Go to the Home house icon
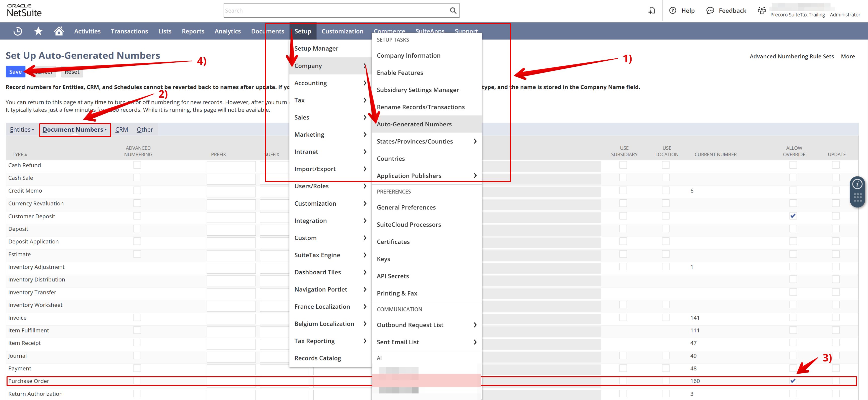 59,31
